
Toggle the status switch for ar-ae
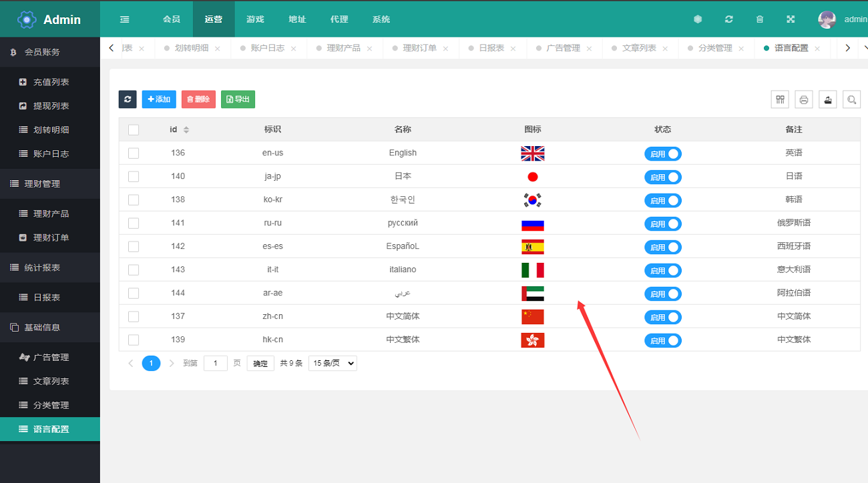pos(662,294)
